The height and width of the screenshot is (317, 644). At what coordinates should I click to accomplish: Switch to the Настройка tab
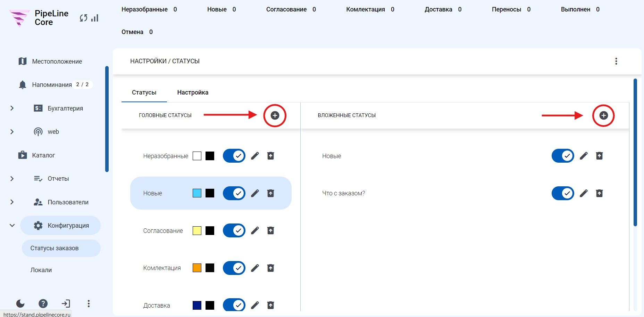[x=193, y=92]
